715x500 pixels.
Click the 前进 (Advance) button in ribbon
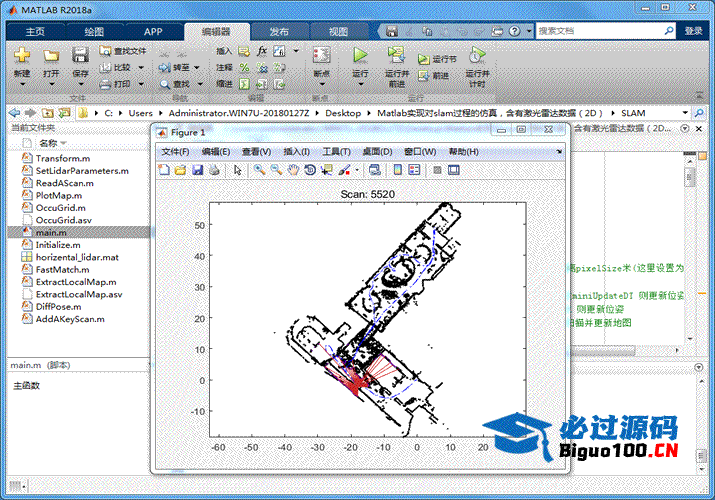pyautogui.click(x=433, y=76)
